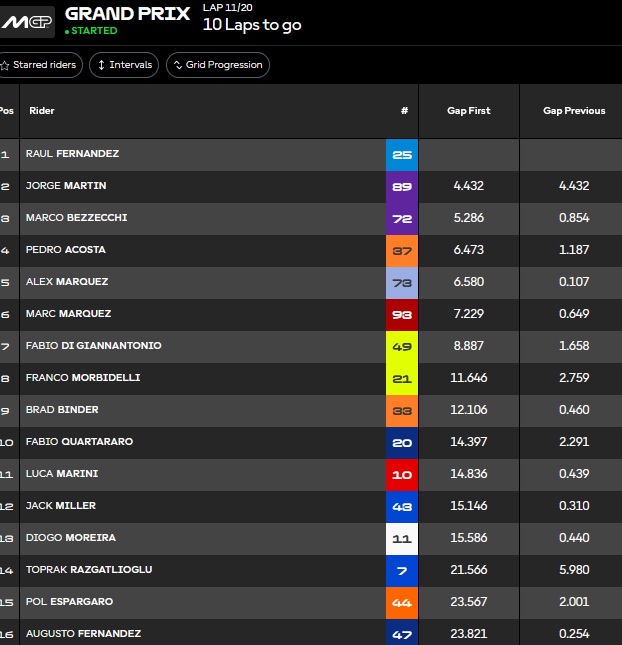Click the yellow number 21 badge
This screenshot has height=645, width=622.
click(x=402, y=379)
